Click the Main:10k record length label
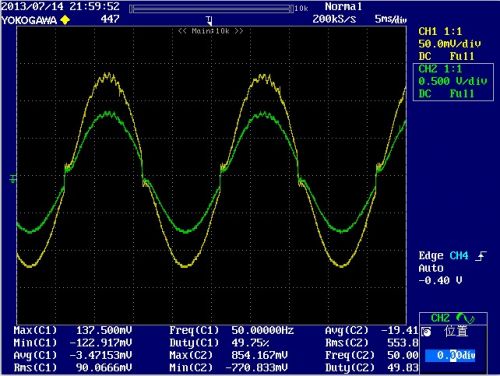Viewport: 500px width, 376px height. coord(211,31)
